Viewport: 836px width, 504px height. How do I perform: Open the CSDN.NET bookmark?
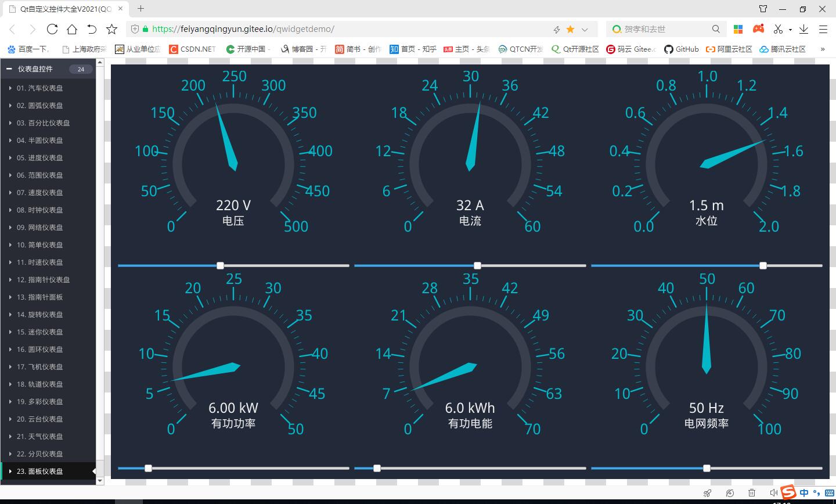[x=192, y=49]
